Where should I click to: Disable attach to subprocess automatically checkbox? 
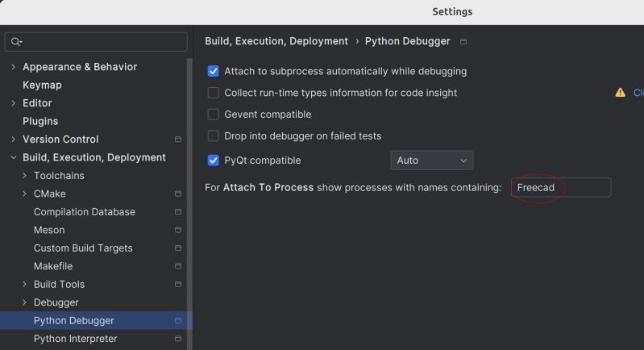(x=214, y=71)
